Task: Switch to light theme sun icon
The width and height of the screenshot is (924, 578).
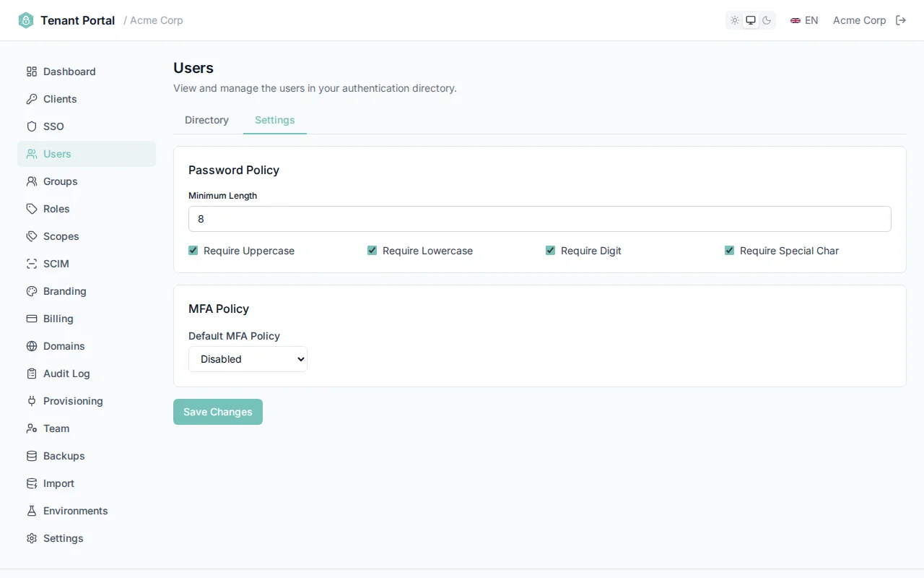Action: 735,20
